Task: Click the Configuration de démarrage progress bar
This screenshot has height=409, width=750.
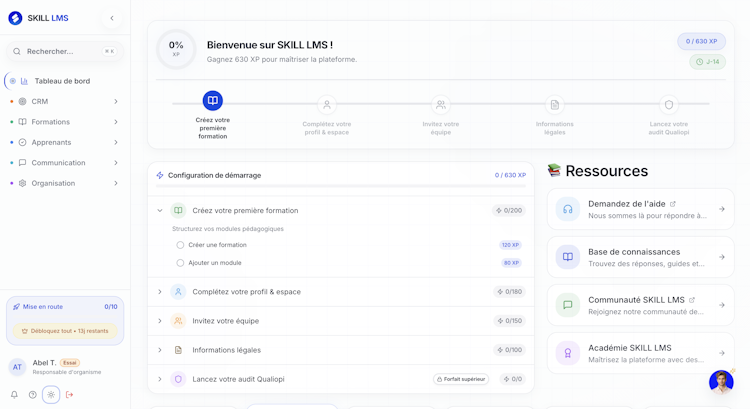Action: [341, 186]
